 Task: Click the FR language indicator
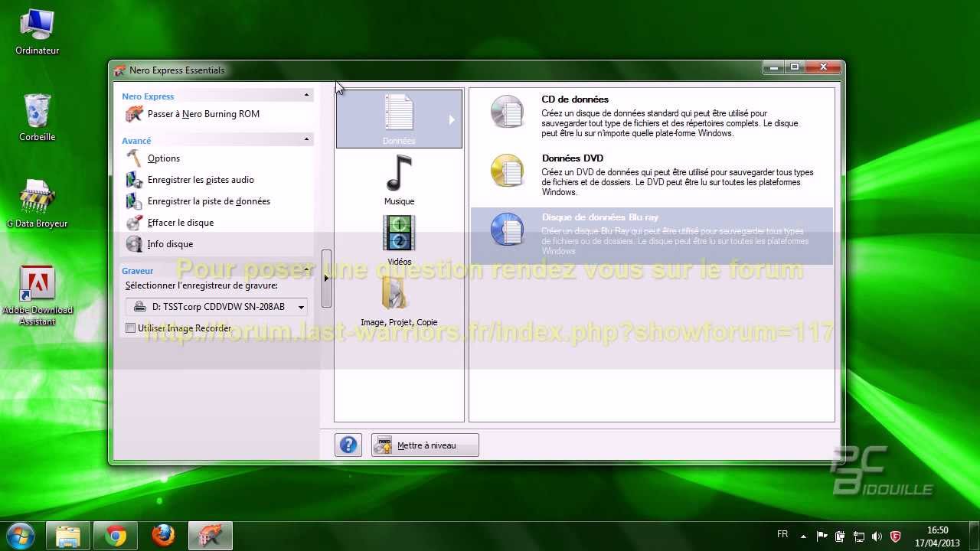click(782, 534)
